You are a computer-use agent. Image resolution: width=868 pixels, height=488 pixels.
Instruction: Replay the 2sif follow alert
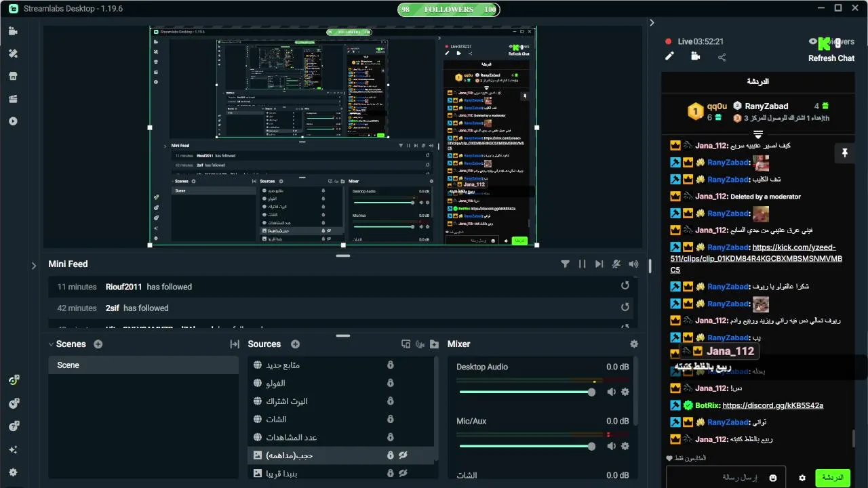tap(625, 308)
